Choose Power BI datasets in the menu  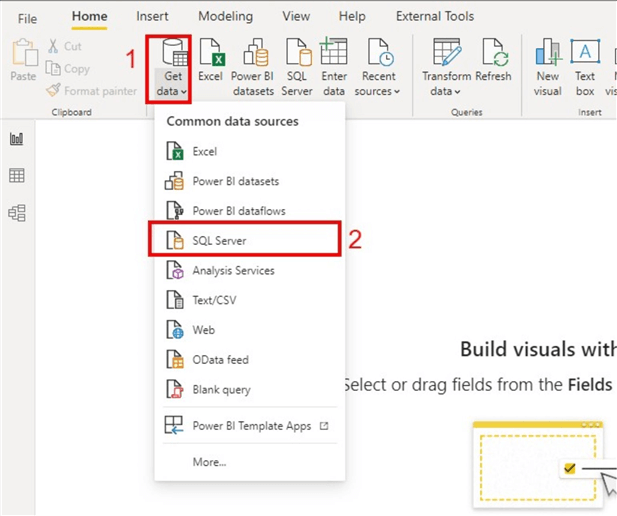[250, 181]
